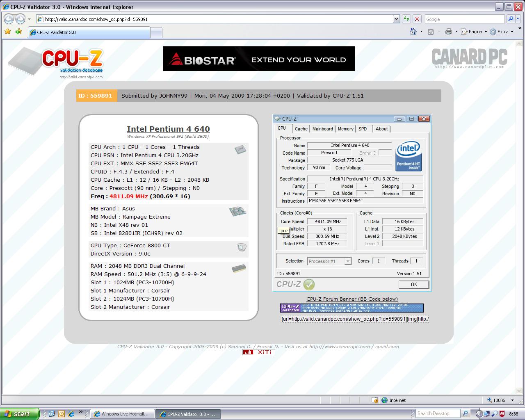Refresh the page with the green arrows icon
This screenshot has height=420, width=525.
coord(406,19)
